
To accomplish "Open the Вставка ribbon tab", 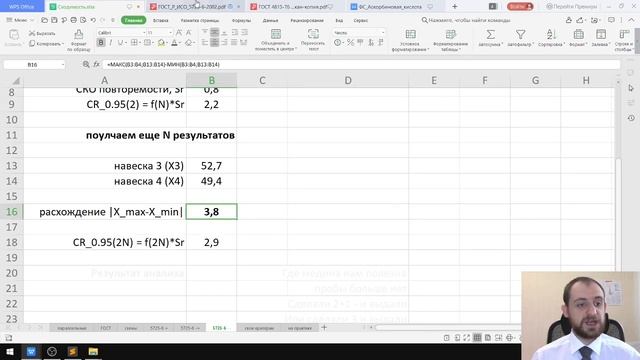I will (160, 20).
